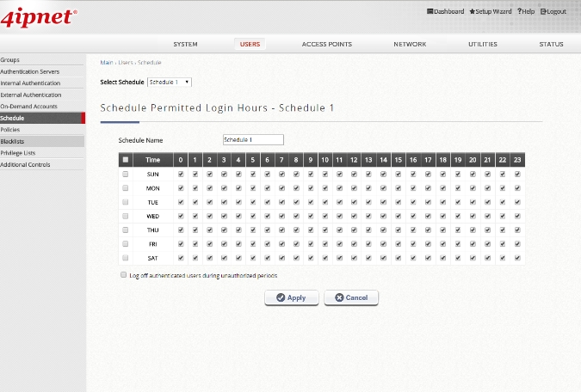Viewport: 581px width, 392px height.
Task: Open On-Demand Accounts sidebar item
Action: pyautogui.click(x=28, y=106)
